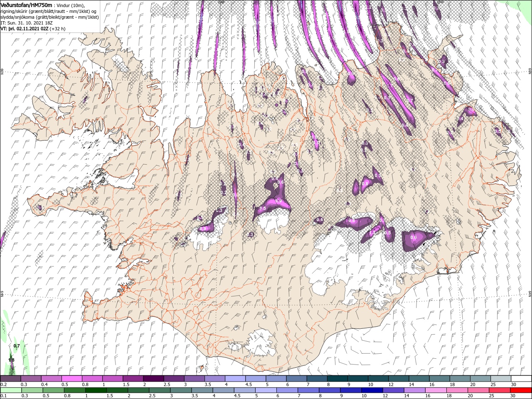Click the "12" label under the lower blue legend section
The height and width of the screenshot is (399, 532).
pyautogui.click(x=385, y=396)
